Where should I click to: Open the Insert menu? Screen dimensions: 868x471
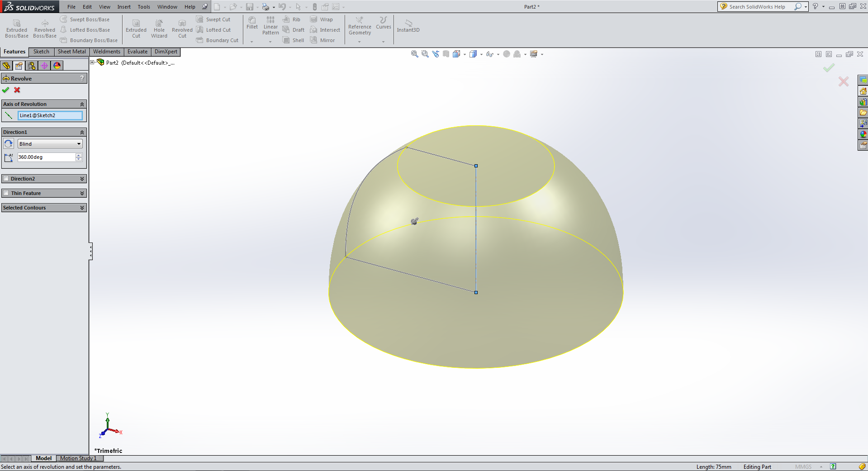pyautogui.click(x=124, y=7)
